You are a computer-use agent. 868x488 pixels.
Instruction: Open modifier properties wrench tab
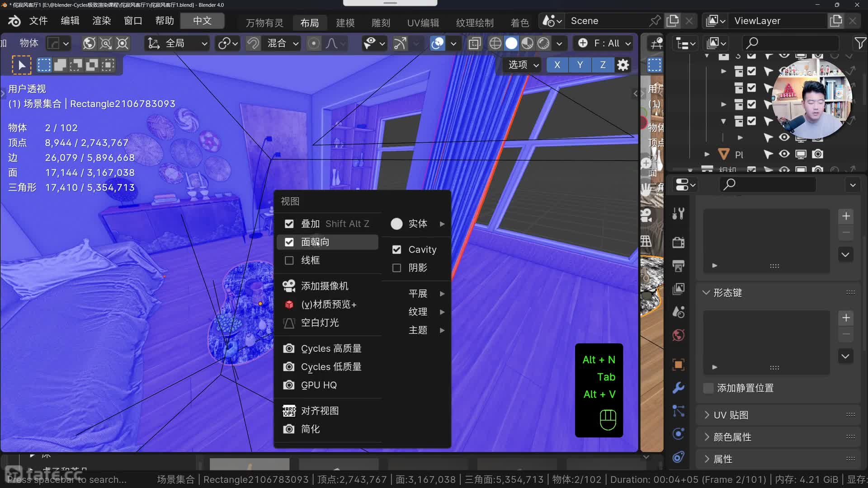pos(678,388)
